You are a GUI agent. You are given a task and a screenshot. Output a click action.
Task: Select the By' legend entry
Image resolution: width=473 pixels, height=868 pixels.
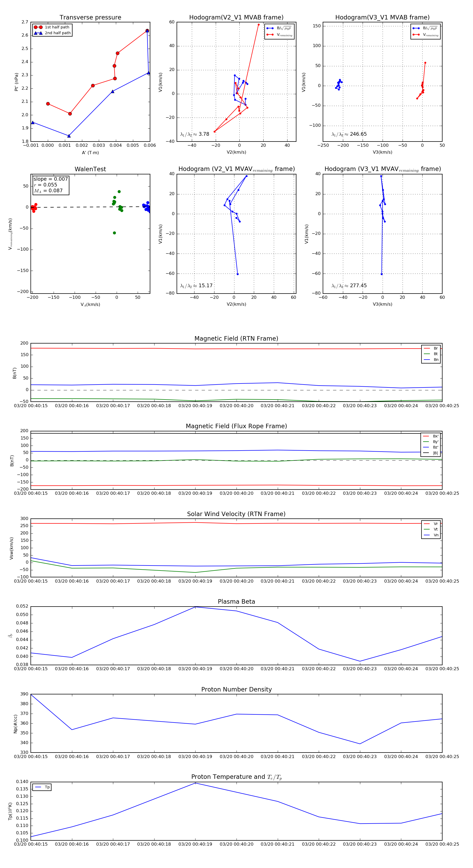pos(431,442)
